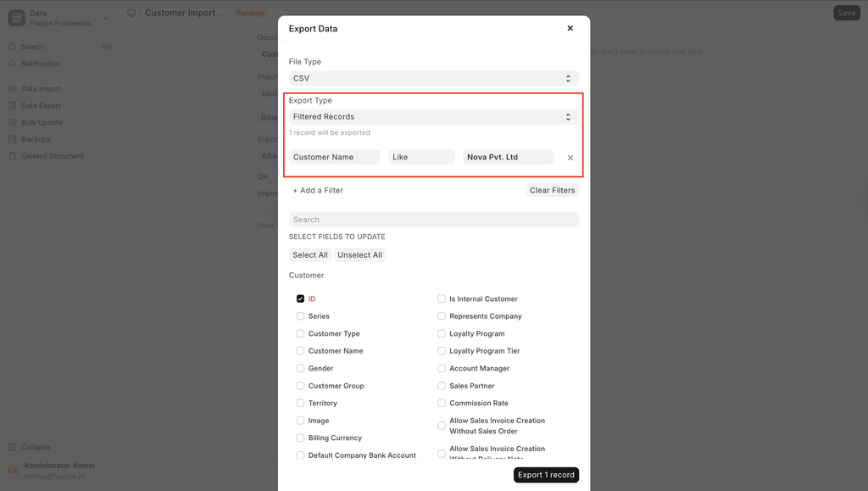The height and width of the screenshot is (491, 868).
Task: Click the Clear Filters button
Action: coord(552,191)
